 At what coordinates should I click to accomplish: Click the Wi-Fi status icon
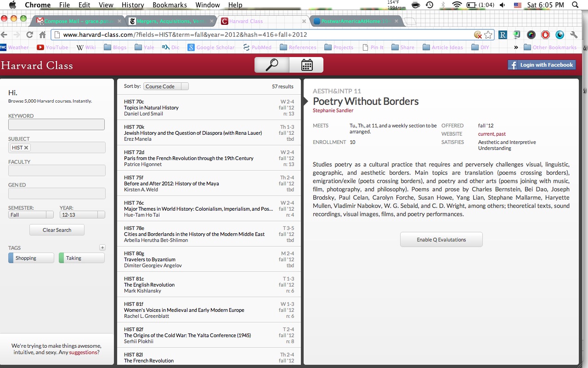(x=457, y=5)
